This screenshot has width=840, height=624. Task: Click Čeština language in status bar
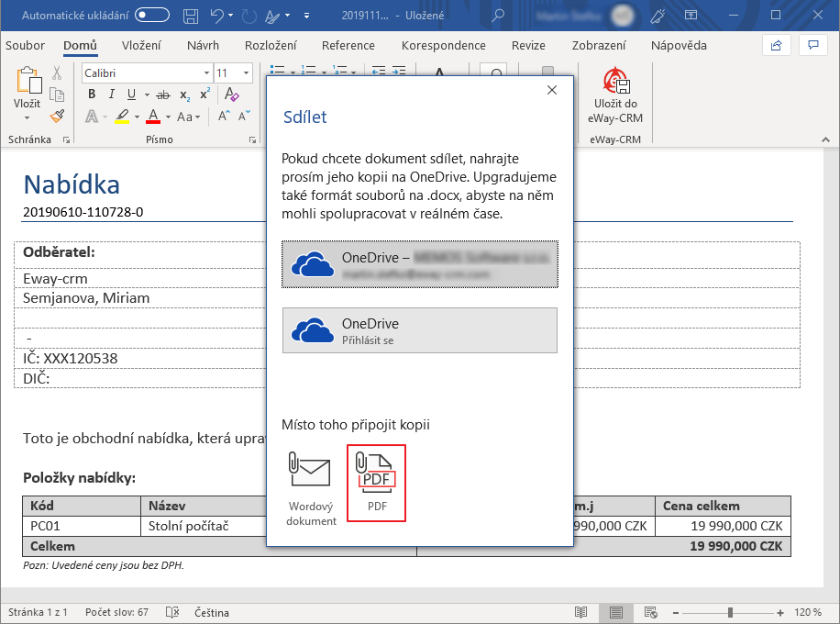coord(212,612)
